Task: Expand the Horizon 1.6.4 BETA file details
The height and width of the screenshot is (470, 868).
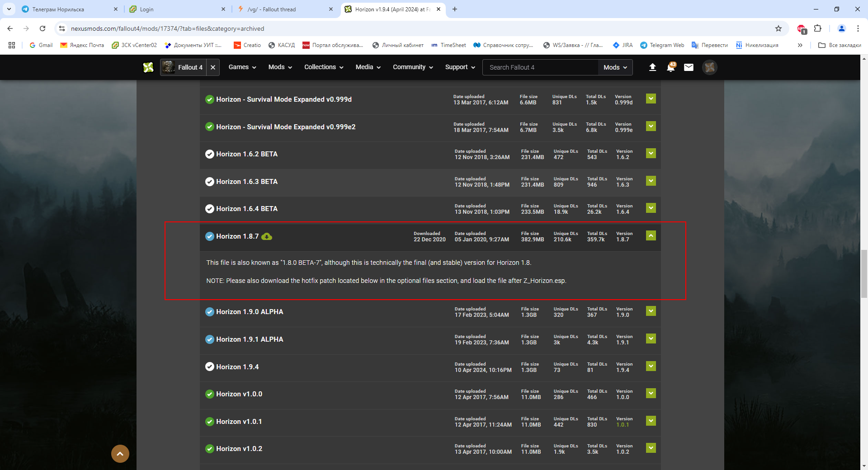Action: pos(651,208)
